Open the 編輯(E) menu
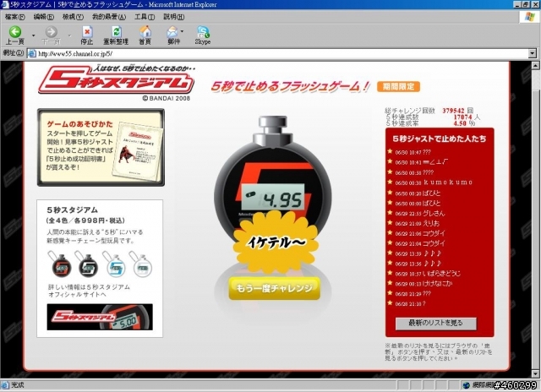The width and height of the screenshot is (541, 392). point(43,17)
